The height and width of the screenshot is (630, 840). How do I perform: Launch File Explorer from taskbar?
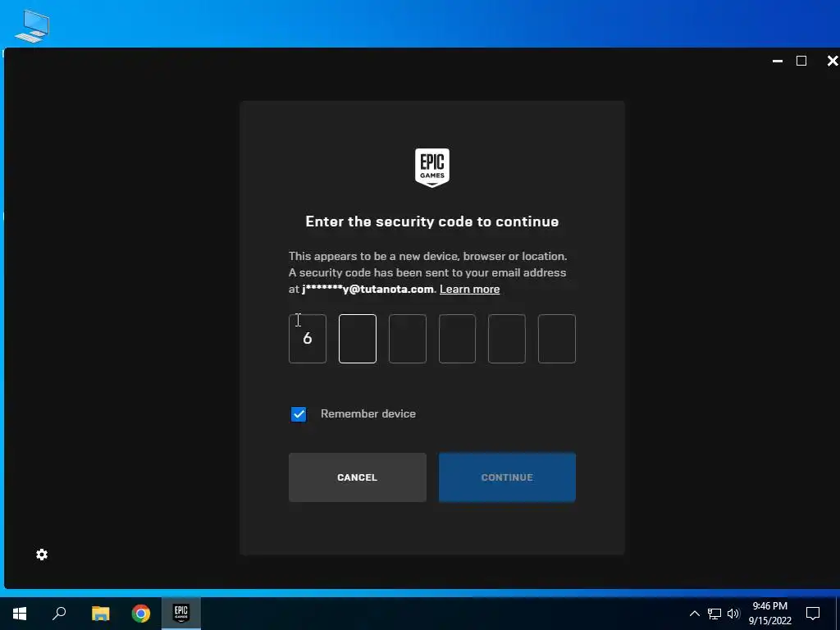(x=100, y=614)
